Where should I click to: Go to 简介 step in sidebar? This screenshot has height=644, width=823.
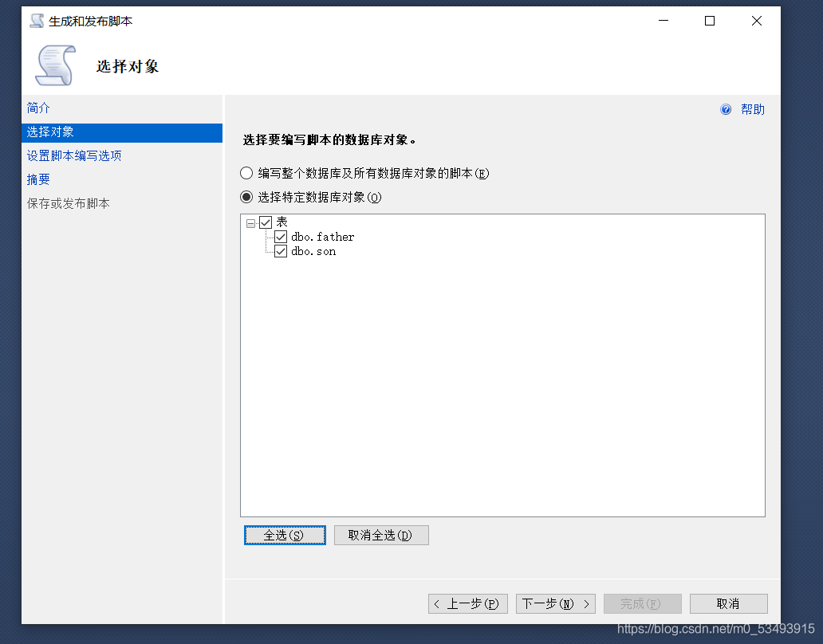[38, 108]
